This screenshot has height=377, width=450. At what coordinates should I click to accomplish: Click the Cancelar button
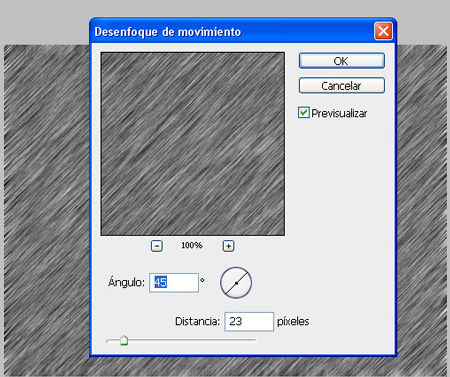point(342,86)
